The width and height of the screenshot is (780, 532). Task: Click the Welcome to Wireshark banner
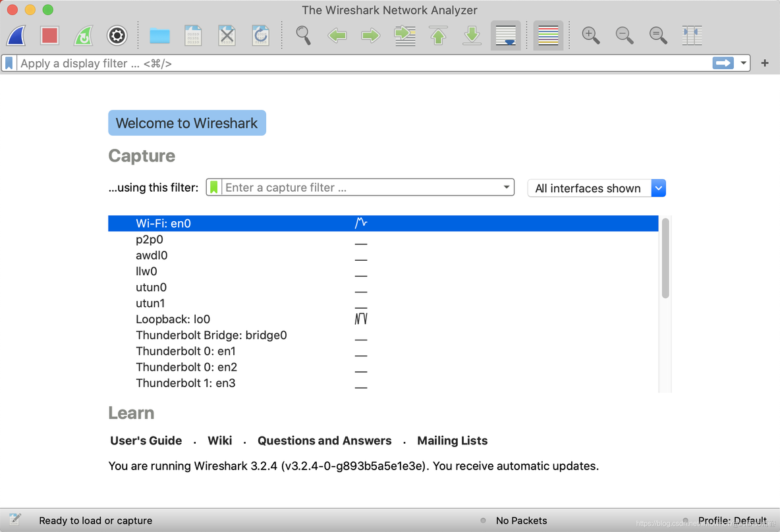click(187, 123)
